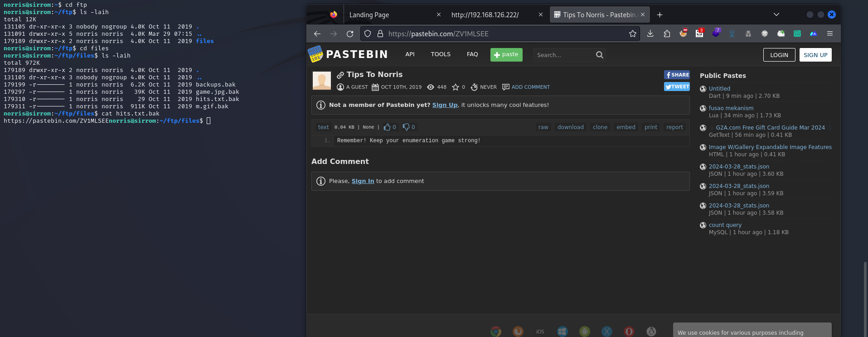Open the round gray command-symbol extension
Image resolution: width=868 pixels, height=337 pixels.
point(765,34)
